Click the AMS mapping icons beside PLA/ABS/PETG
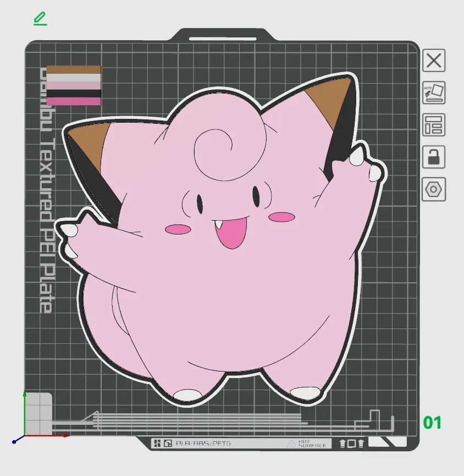 point(163,442)
